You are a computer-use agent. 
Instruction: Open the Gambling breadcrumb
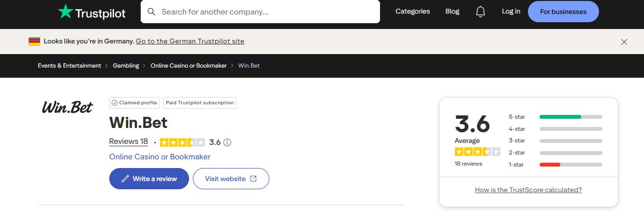click(x=126, y=66)
